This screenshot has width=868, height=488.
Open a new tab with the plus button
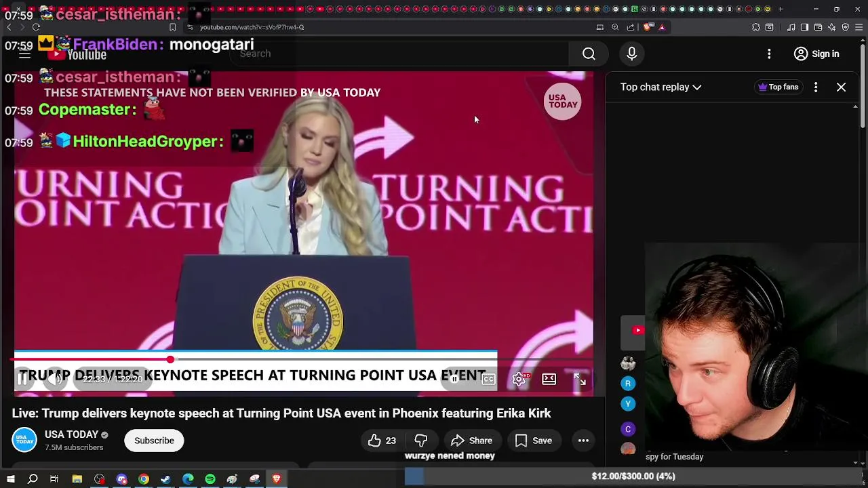(781, 9)
